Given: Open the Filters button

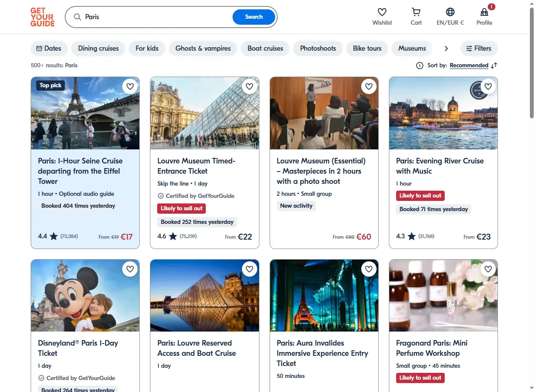Looking at the screenshot, I should click(x=479, y=49).
